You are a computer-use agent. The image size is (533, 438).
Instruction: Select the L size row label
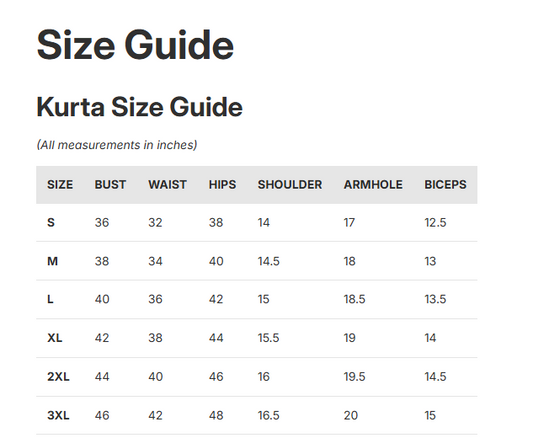[50, 299]
